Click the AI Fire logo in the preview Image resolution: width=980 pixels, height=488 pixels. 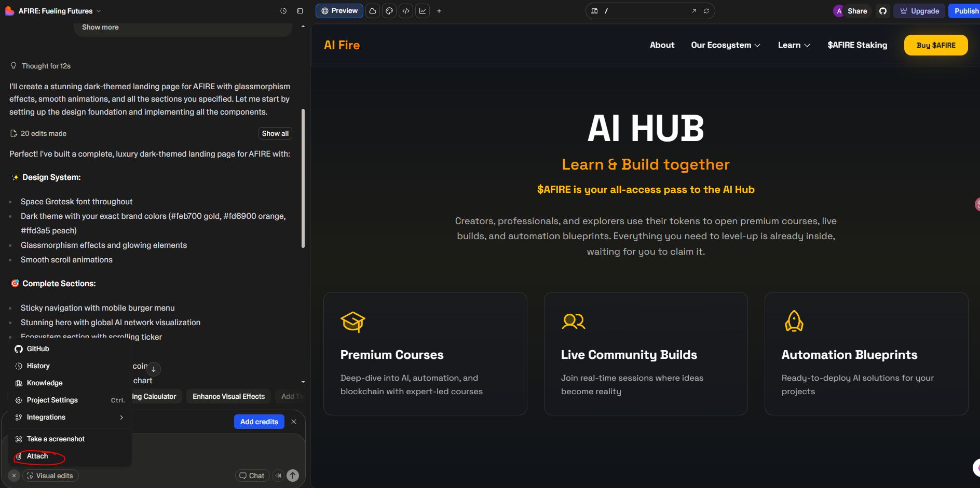[x=342, y=45]
